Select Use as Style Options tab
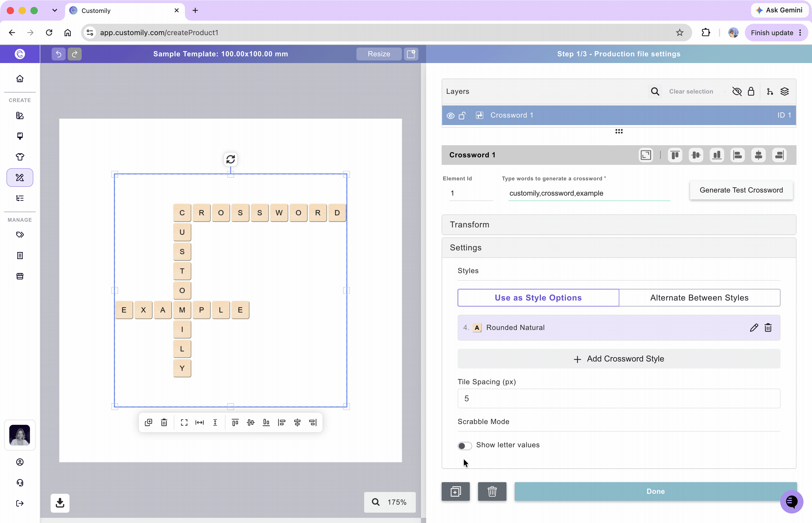Viewport: 812px width, 523px height. point(538,297)
